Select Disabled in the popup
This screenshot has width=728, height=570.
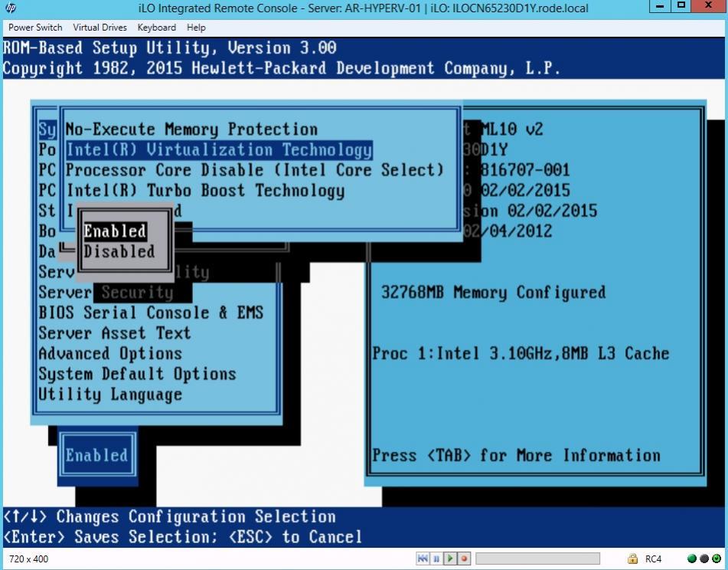pos(119,251)
